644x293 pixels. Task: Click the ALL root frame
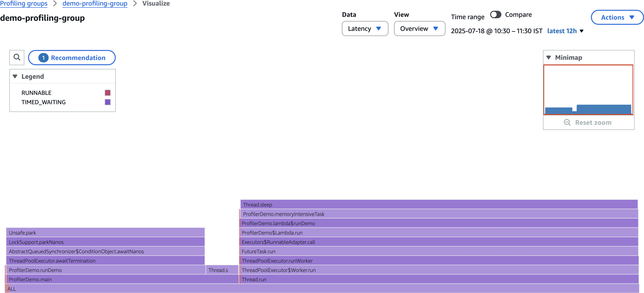coord(322,289)
